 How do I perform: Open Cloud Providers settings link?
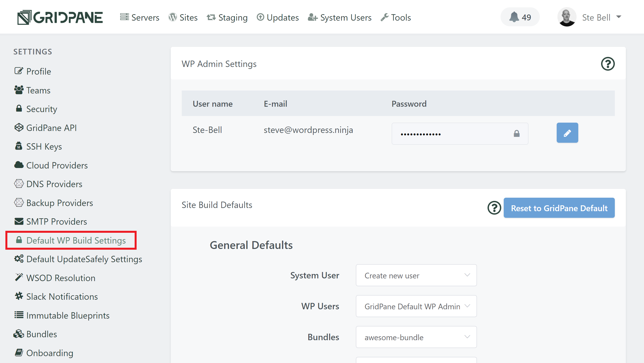[57, 165]
